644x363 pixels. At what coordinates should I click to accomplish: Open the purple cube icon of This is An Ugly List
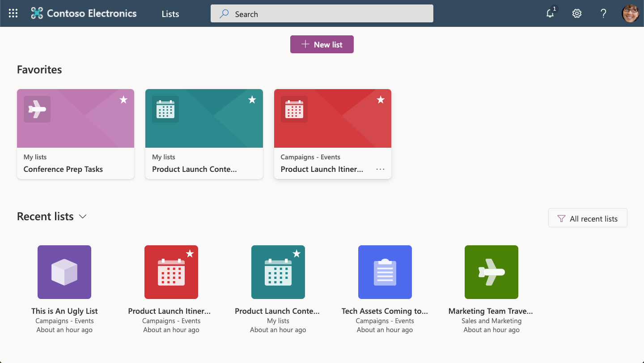[64, 272]
